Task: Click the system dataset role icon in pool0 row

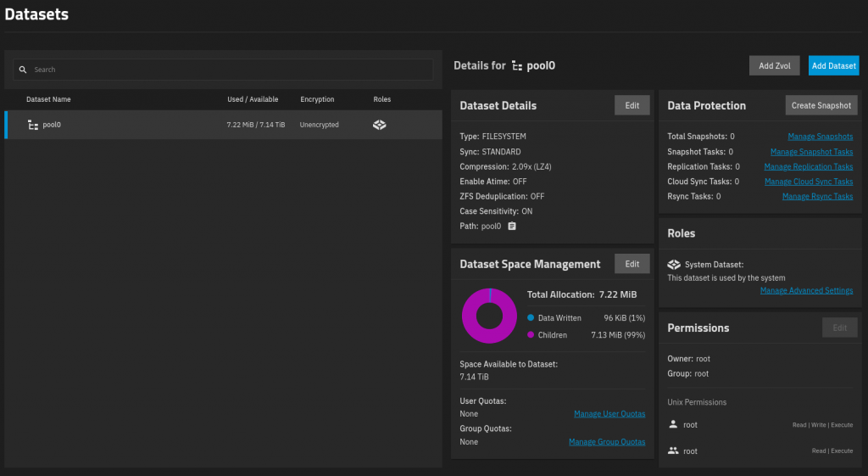Action: click(380, 125)
